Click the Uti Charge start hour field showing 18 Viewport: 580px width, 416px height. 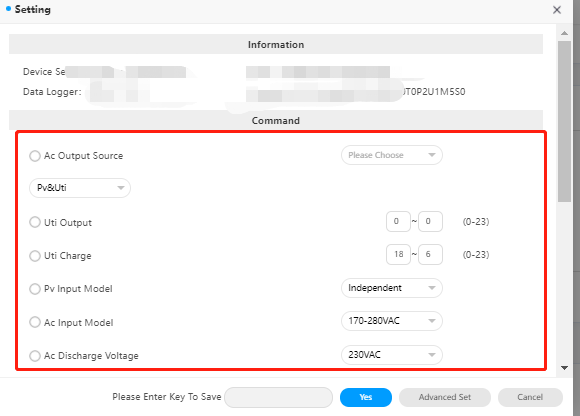(398, 254)
